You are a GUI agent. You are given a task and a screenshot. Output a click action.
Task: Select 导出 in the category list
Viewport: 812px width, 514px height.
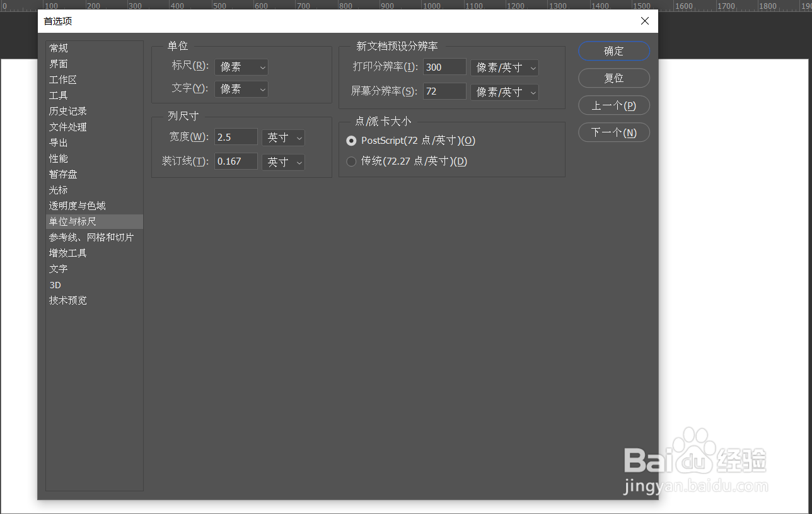95,143
